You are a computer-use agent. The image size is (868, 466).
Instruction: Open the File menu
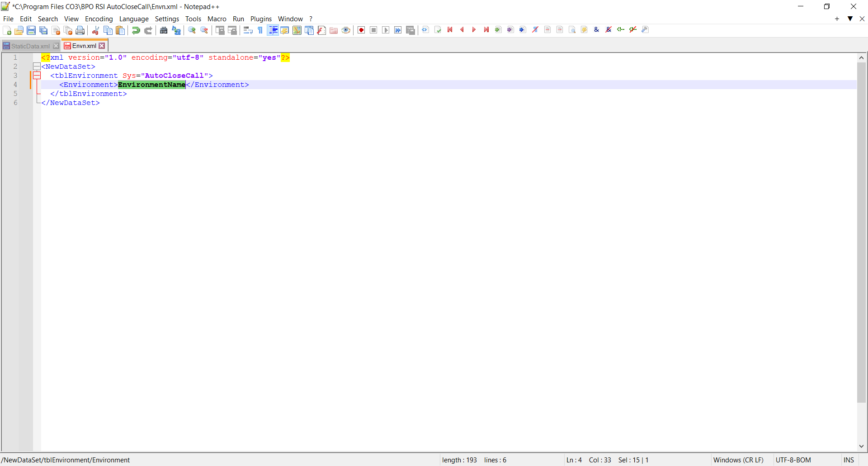coord(8,19)
